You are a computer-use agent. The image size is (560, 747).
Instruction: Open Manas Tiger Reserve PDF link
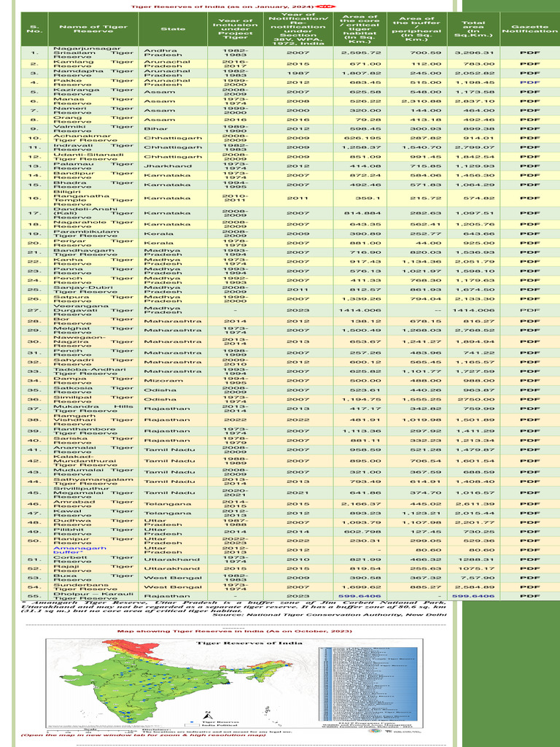(529, 101)
